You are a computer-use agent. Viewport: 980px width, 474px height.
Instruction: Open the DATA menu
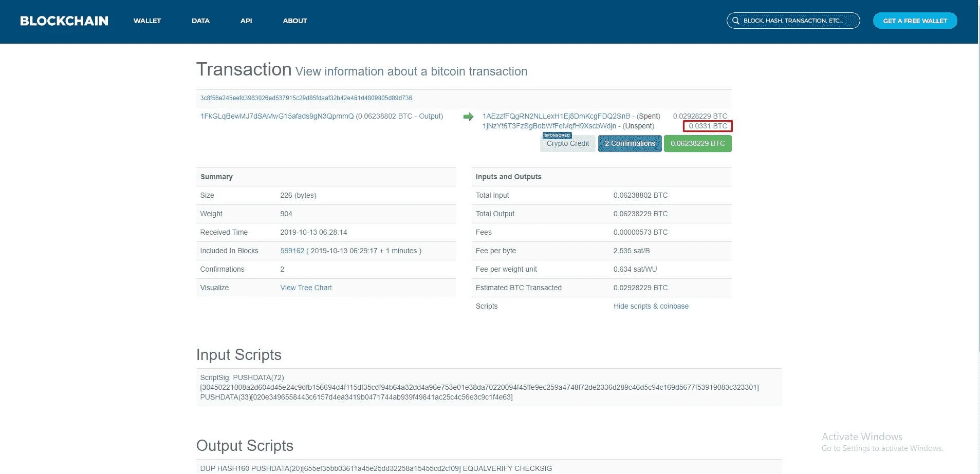click(200, 21)
